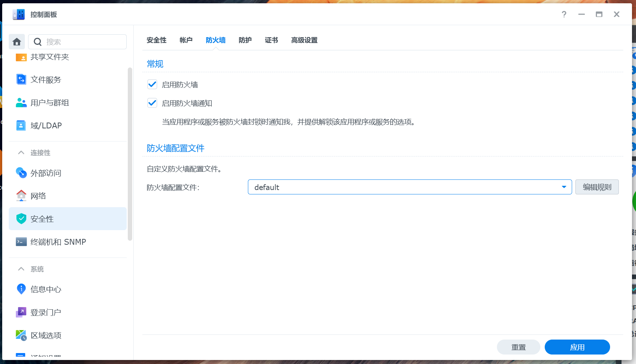Viewport: 636px width, 364px height.
Task: Open the help question mark icon
Action: tap(564, 14)
